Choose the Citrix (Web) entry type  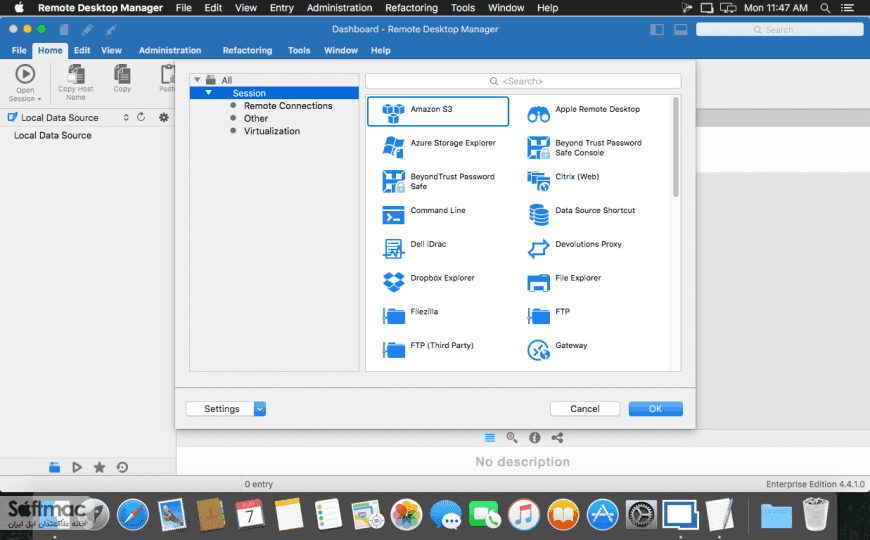click(x=563, y=180)
